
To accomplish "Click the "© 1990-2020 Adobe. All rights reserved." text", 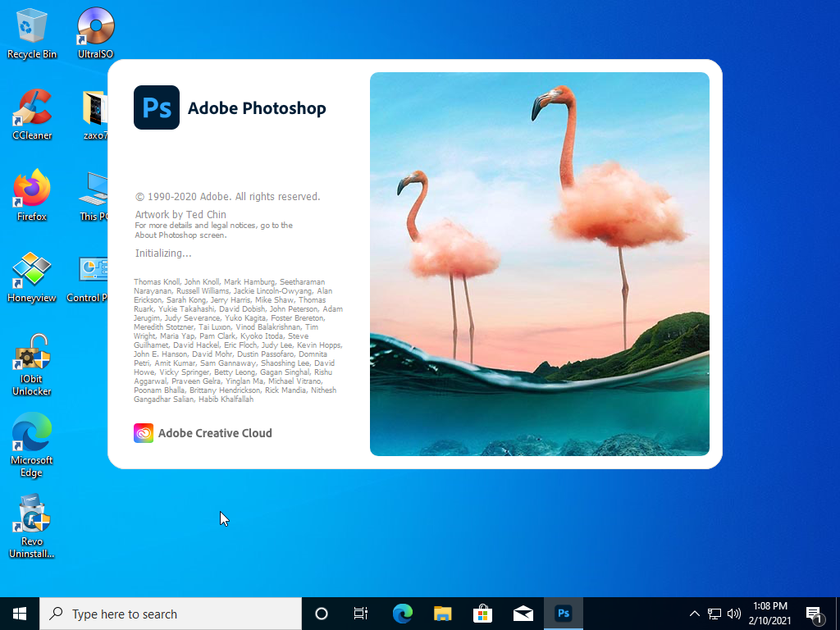I will [x=228, y=197].
